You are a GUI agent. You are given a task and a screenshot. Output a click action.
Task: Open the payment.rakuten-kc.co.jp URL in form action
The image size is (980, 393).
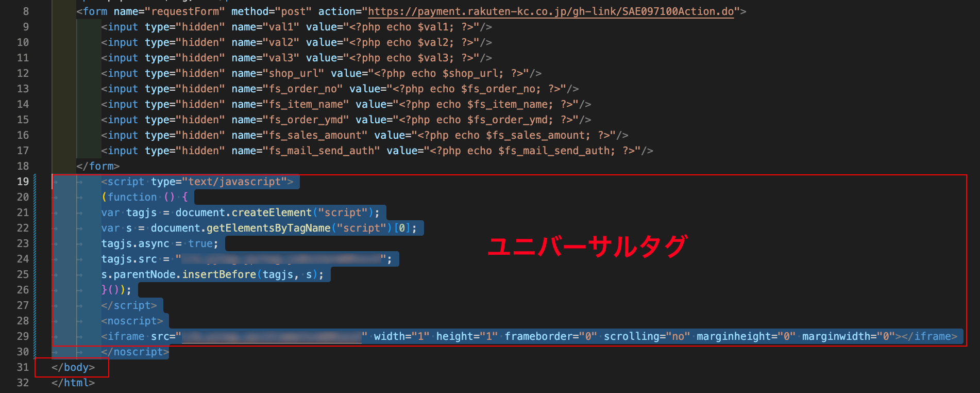[x=551, y=11]
